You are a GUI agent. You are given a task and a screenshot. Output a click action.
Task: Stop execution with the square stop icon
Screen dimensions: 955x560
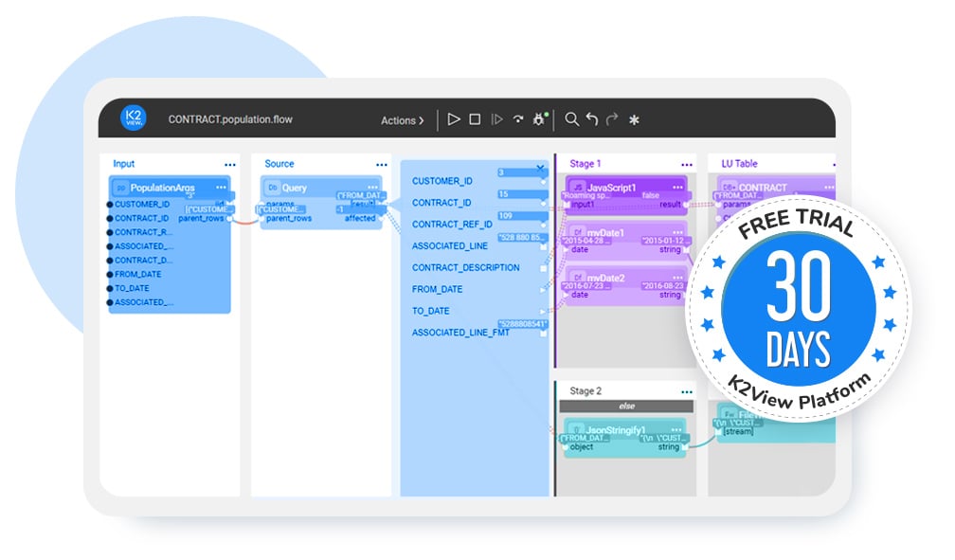point(476,119)
